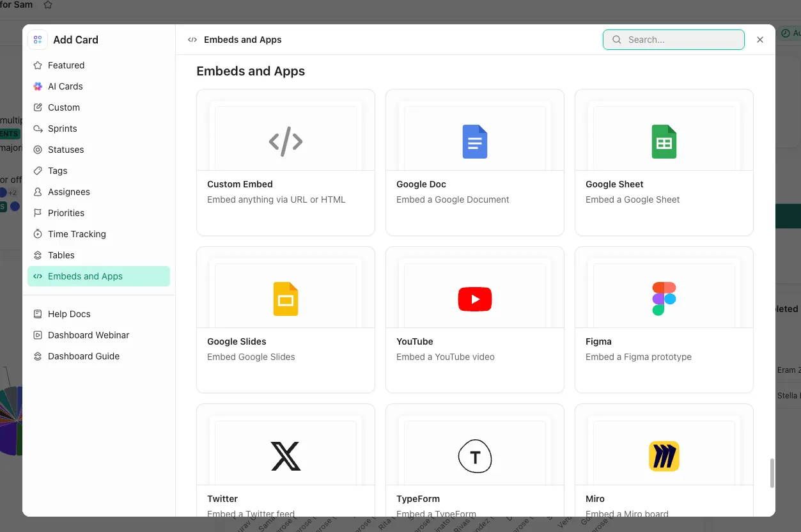
Task: Click the code brackets Custom Embed icon
Action: tap(286, 141)
